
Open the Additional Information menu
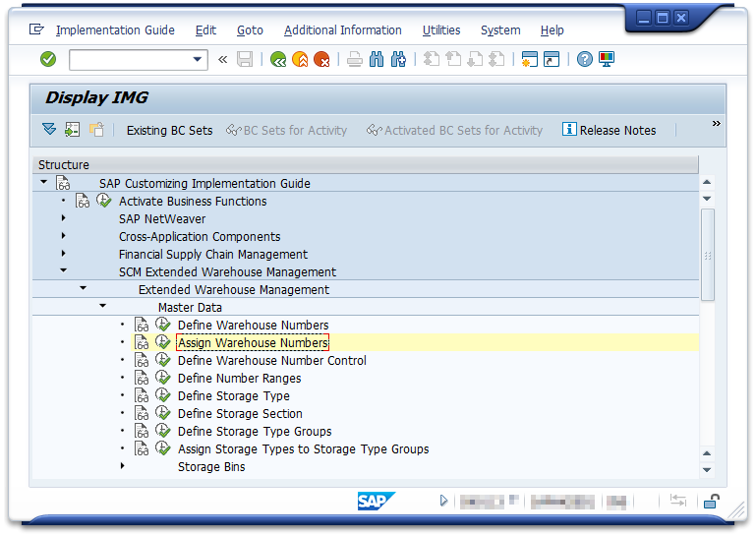click(x=343, y=30)
